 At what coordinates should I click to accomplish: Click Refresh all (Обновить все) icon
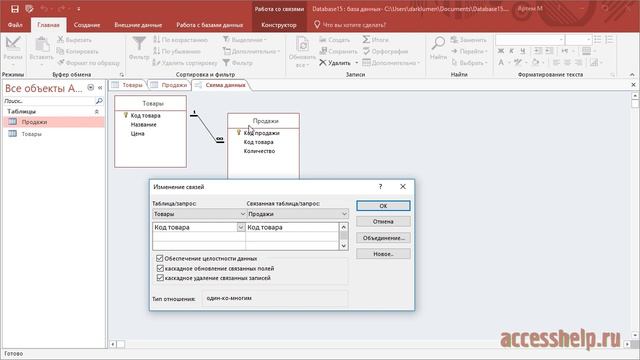302,44
